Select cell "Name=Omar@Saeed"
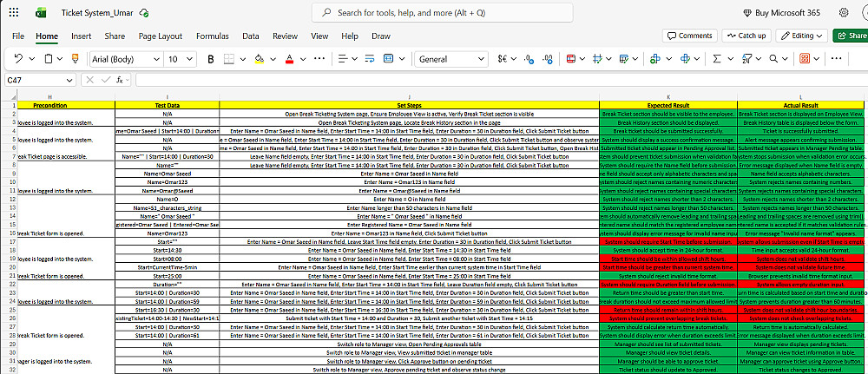 coord(168,190)
